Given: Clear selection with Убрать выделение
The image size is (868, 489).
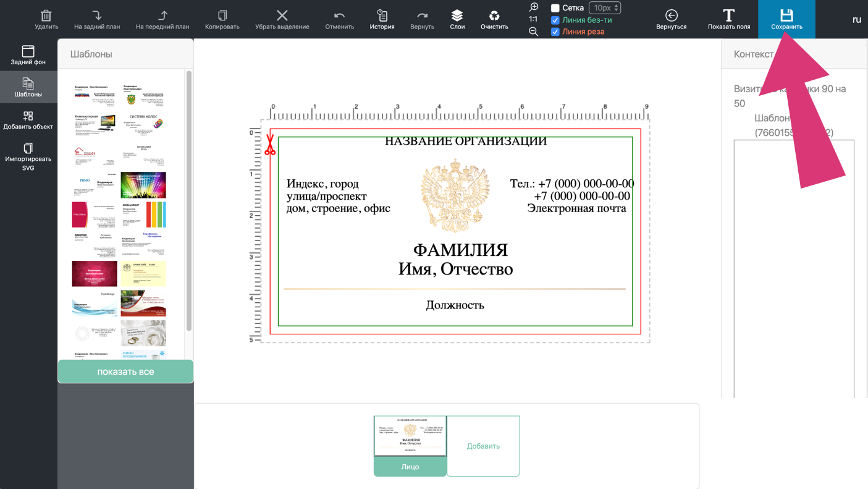Looking at the screenshot, I should click(x=282, y=15).
